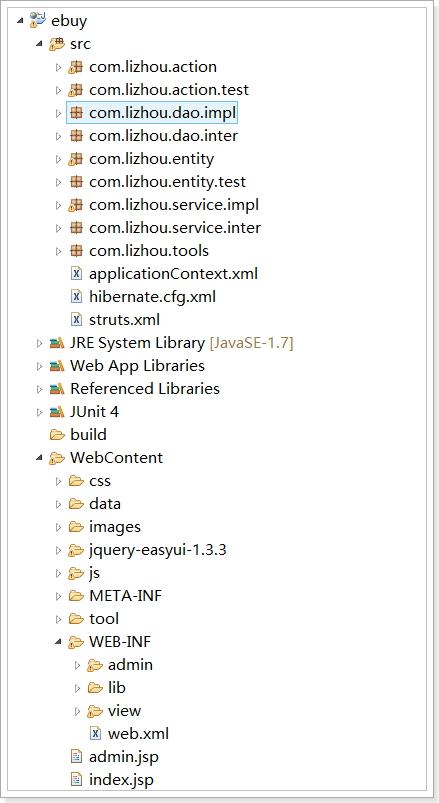Click the JRE System Library icon
This screenshot has height=803, width=439.
[56, 343]
